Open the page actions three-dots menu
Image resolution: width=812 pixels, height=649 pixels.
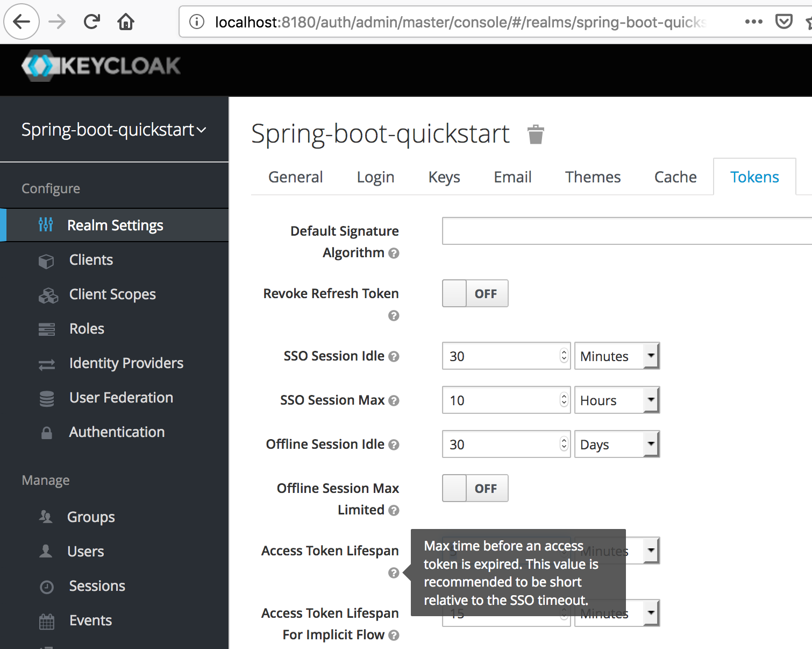(754, 22)
